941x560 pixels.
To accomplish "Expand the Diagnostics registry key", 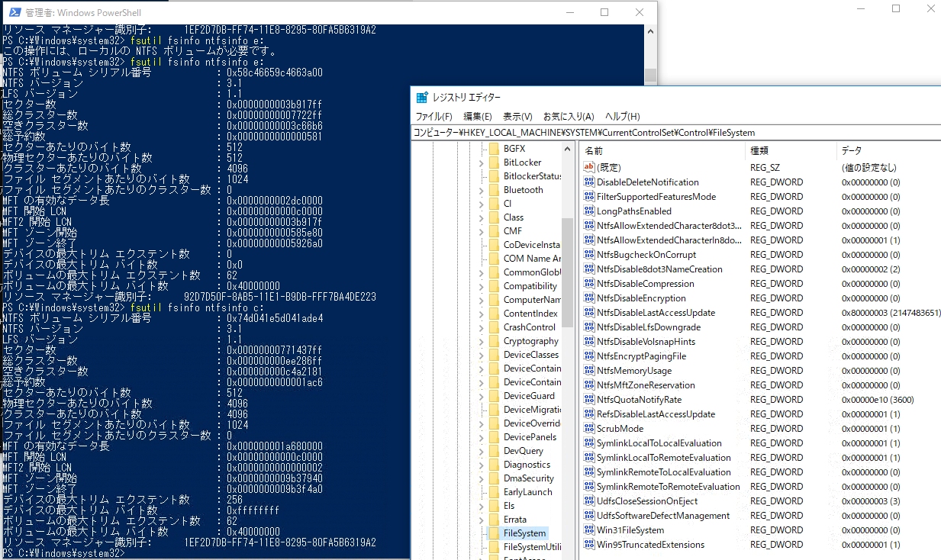I will pyautogui.click(x=482, y=465).
